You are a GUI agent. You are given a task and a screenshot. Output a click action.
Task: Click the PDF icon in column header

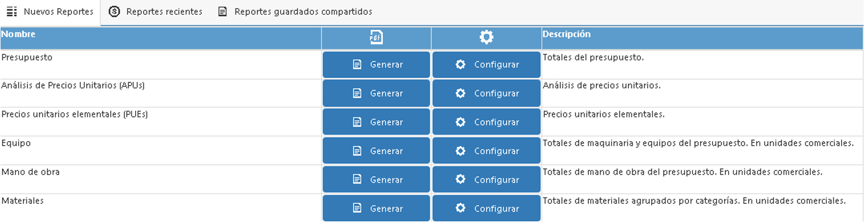pyautogui.click(x=376, y=37)
